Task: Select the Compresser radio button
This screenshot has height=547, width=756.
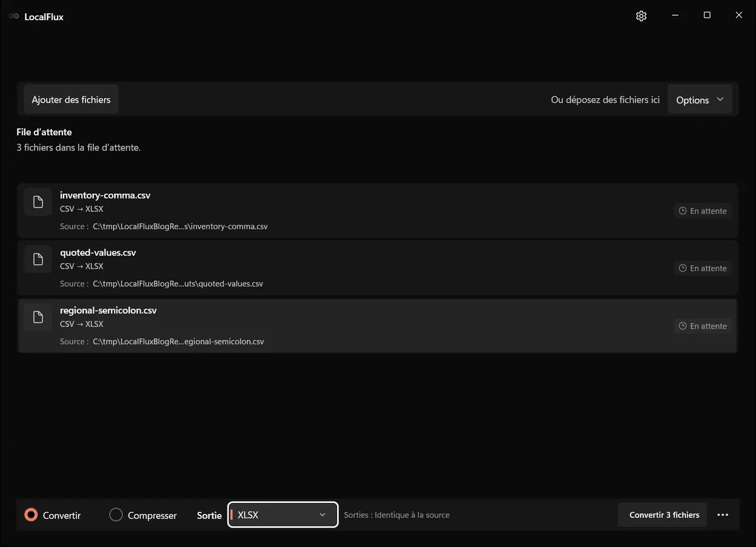Action: 116,515
